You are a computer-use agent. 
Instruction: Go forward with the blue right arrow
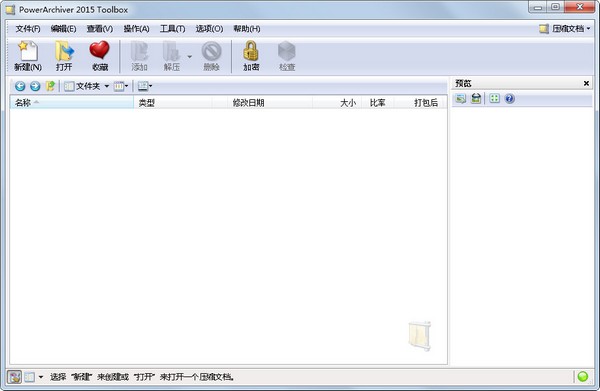tap(35, 86)
